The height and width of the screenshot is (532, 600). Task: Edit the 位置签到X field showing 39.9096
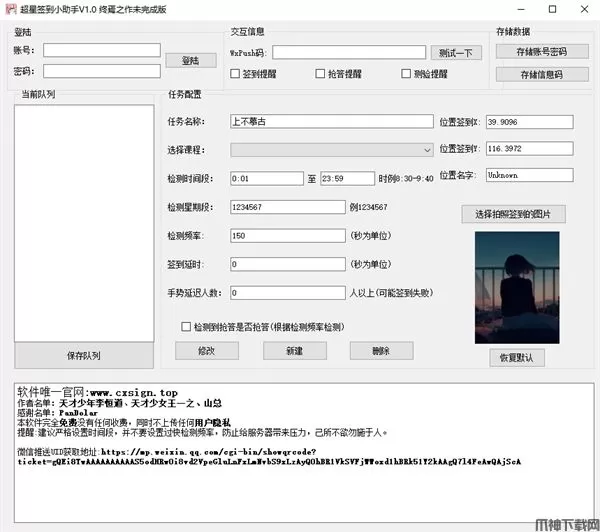(x=530, y=122)
